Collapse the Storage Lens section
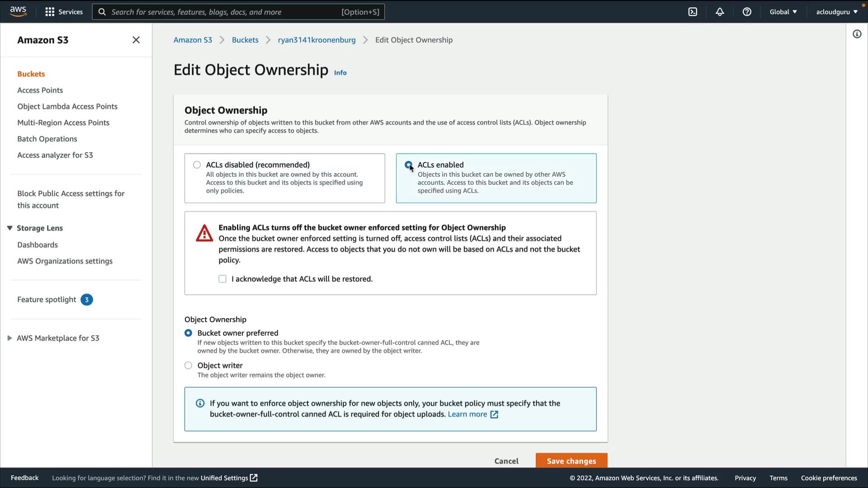868x488 pixels. coord(9,228)
